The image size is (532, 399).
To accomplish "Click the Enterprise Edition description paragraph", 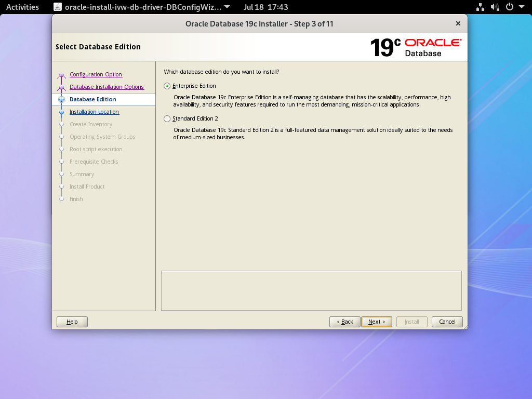I will (312, 101).
